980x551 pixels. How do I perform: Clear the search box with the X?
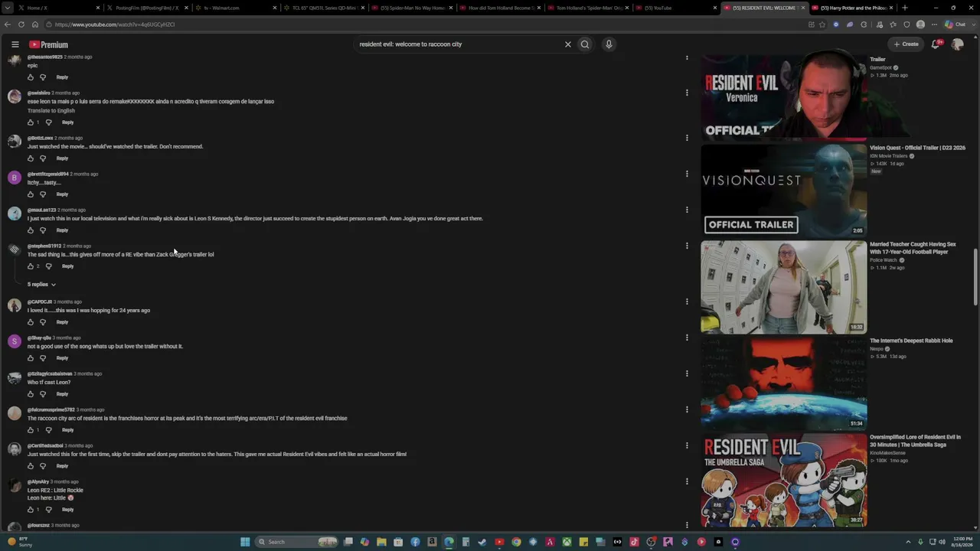[x=568, y=44]
